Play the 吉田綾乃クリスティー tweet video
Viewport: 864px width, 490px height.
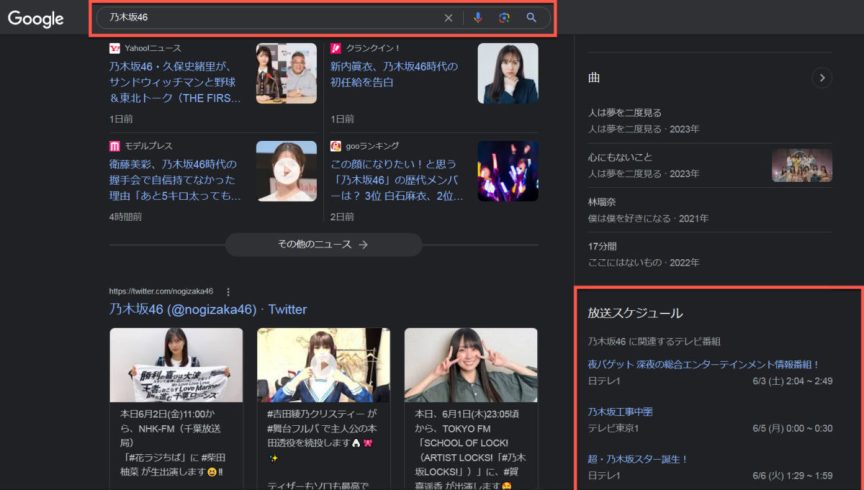point(323,365)
